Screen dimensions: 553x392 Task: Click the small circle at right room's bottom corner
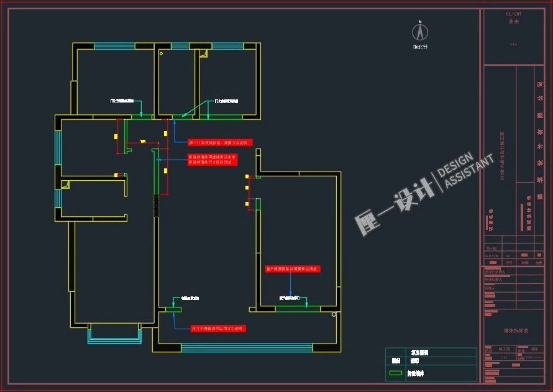pyautogui.click(x=334, y=315)
